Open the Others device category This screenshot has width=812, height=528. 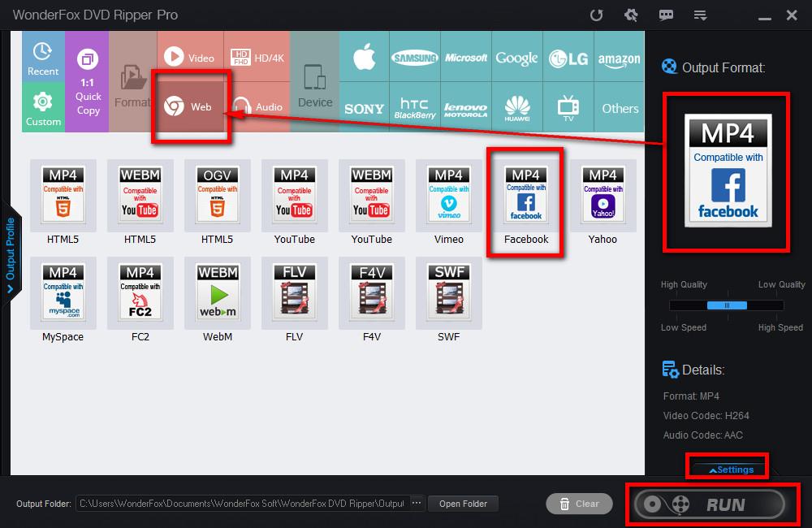pyautogui.click(x=620, y=107)
